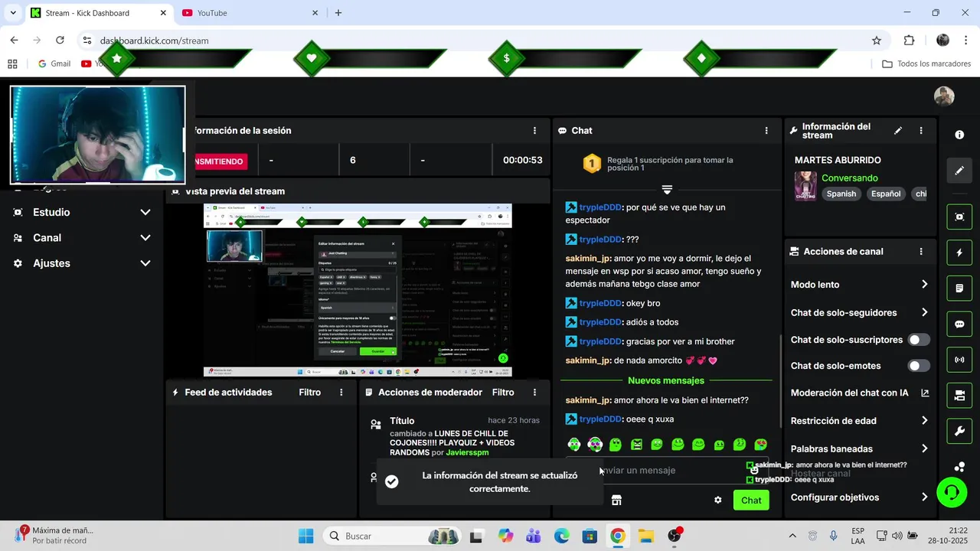Image resolution: width=980 pixels, height=551 pixels.
Task: Reload the page with browser refresh
Action: (60, 41)
